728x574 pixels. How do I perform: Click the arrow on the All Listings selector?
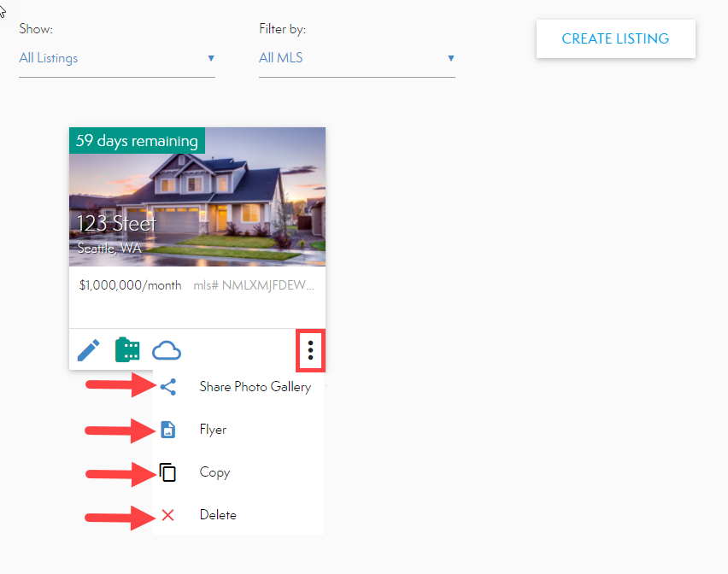coord(210,58)
